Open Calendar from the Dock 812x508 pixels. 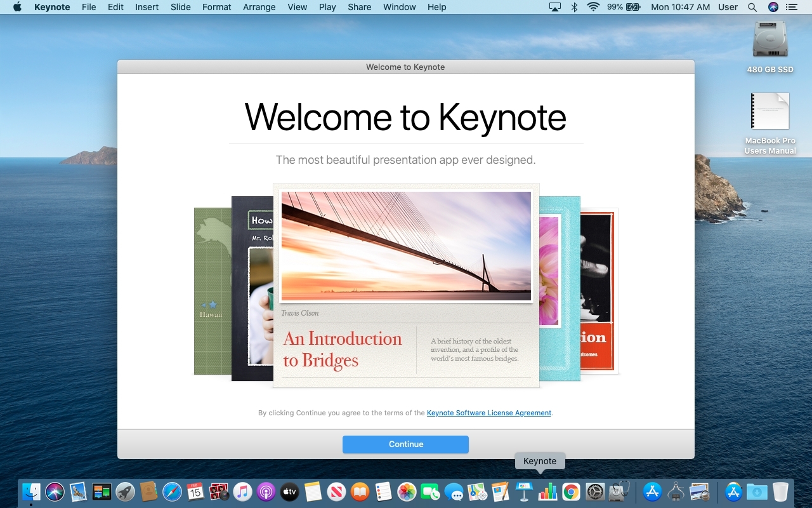(x=195, y=491)
